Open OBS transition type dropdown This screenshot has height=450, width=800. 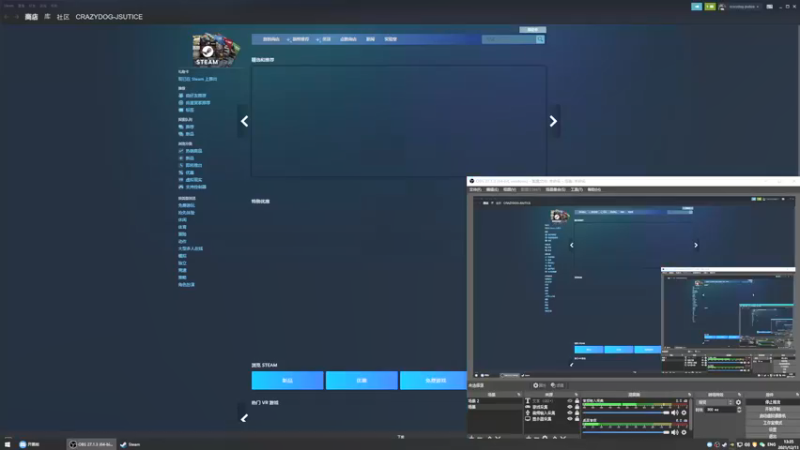pos(716,402)
